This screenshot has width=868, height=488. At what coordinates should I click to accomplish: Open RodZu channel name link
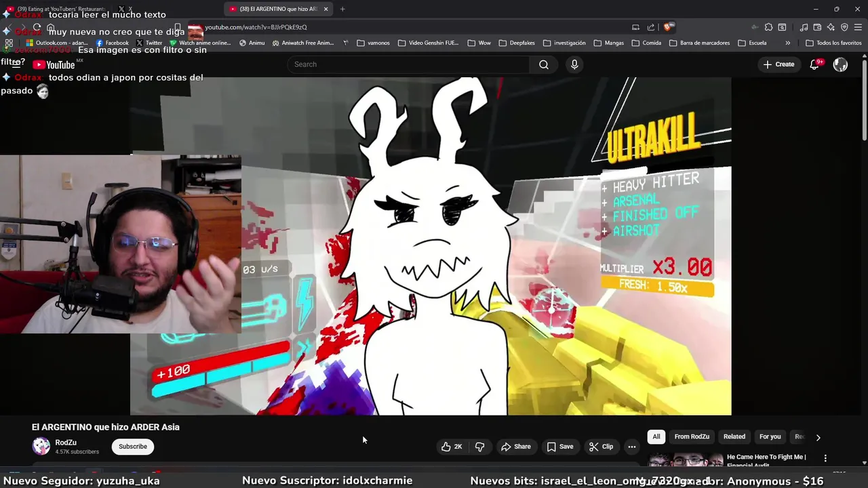click(x=66, y=443)
